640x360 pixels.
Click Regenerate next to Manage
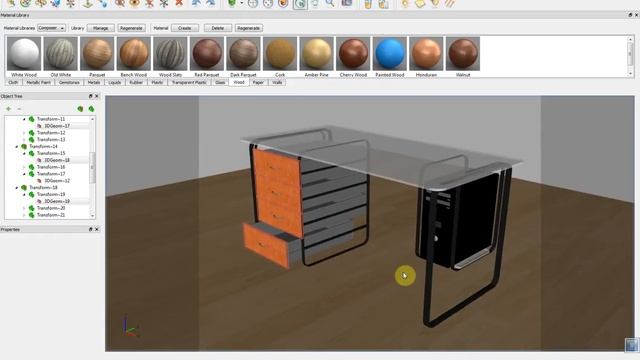click(131, 28)
